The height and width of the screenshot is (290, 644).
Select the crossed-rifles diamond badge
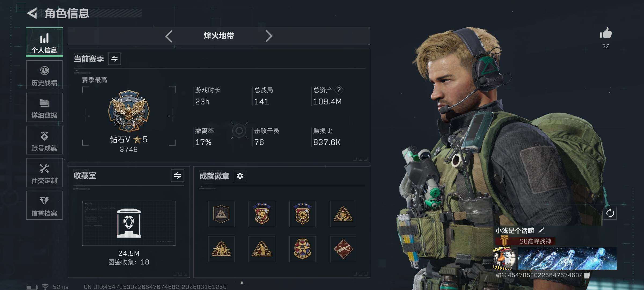coord(343,249)
